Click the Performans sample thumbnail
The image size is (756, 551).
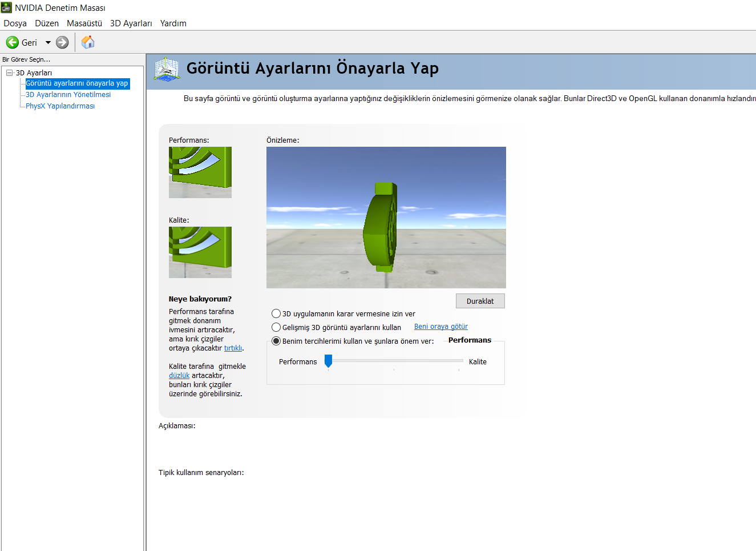(x=200, y=172)
